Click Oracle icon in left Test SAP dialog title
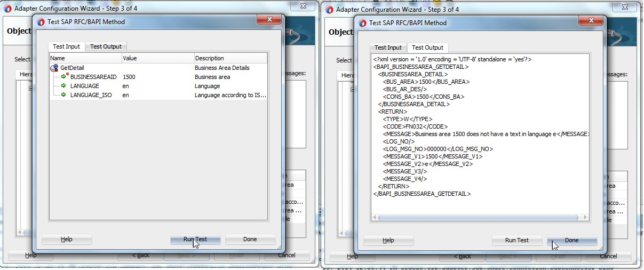 (x=42, y=22)
